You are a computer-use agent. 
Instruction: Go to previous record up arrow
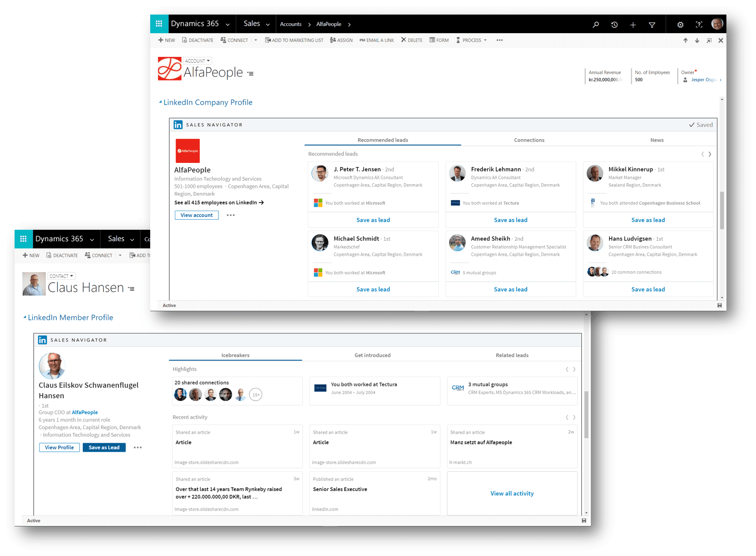[x=685, y=40]
